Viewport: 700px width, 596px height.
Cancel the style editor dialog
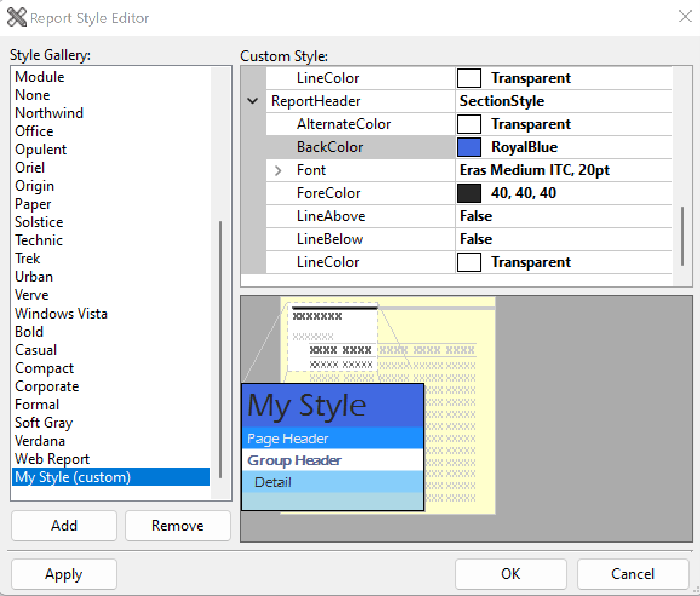coord(633,574)
